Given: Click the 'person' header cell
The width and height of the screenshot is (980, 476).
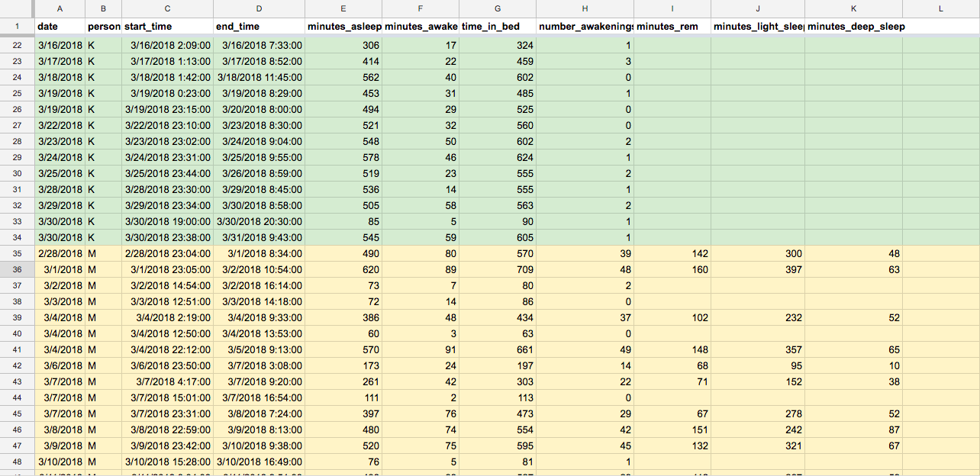Looking at the screenshot, I should click(x=103, y=27).
